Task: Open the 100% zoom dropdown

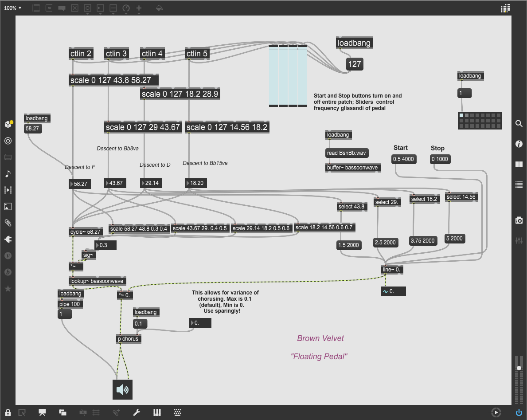Action: [x=13, y=8]
